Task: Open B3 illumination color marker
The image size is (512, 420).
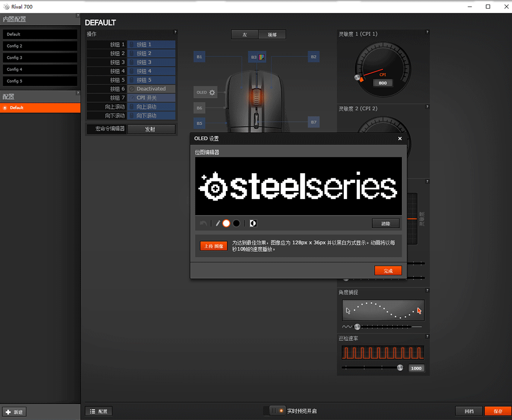Action: pyautogui.click(x=257, y=57)
